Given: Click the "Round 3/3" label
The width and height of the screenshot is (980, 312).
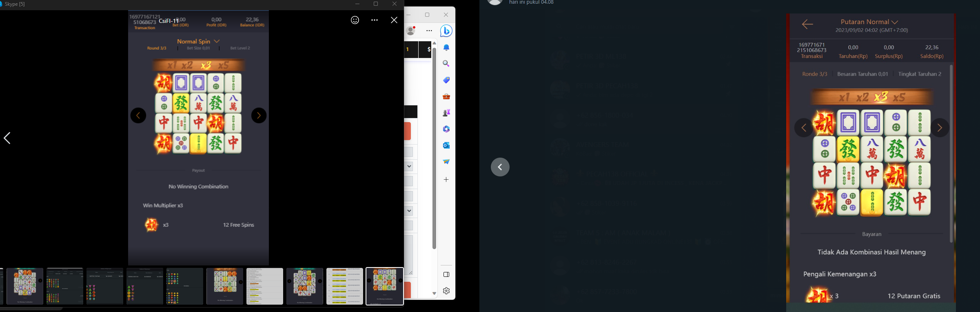Looking at the screenshot, I should (157, 48).
